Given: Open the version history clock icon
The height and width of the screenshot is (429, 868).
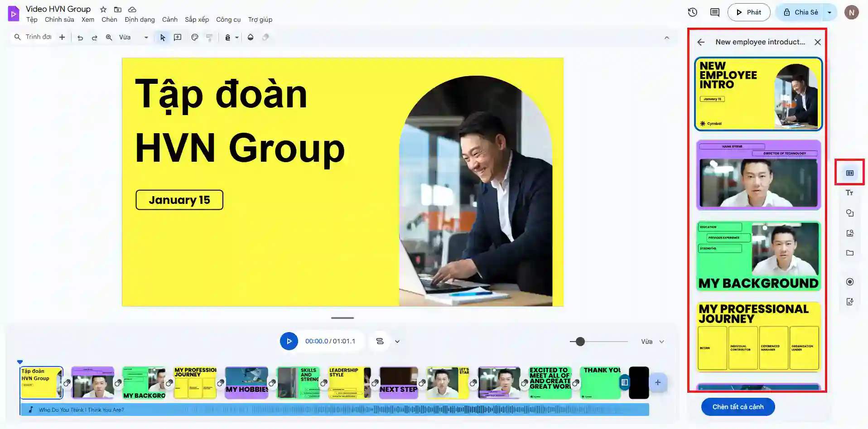Looking at the screenshot, I should (692, 12).
